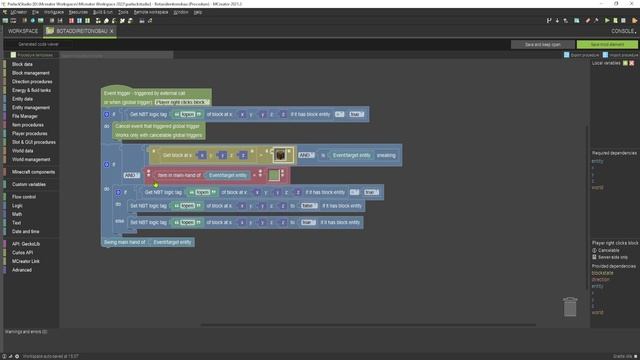
Task: Open the MCreator menu
Action: click(x=18, y=12)
